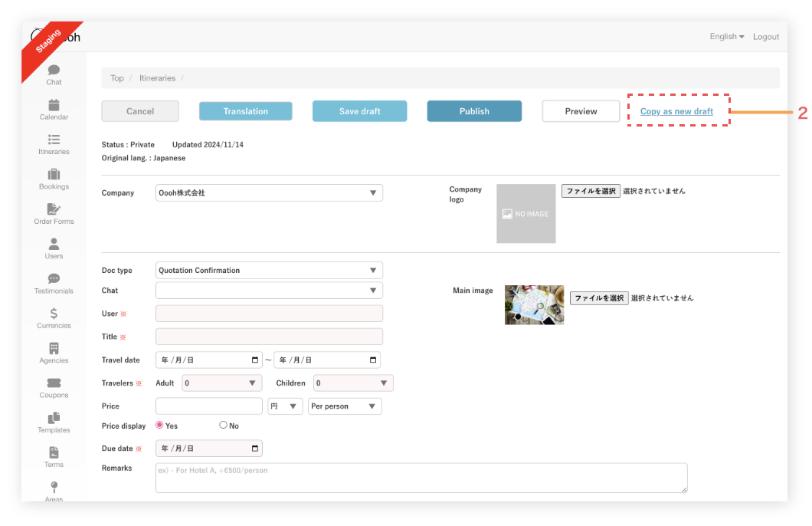Open the Users sidebar icon

pos(54,245)
